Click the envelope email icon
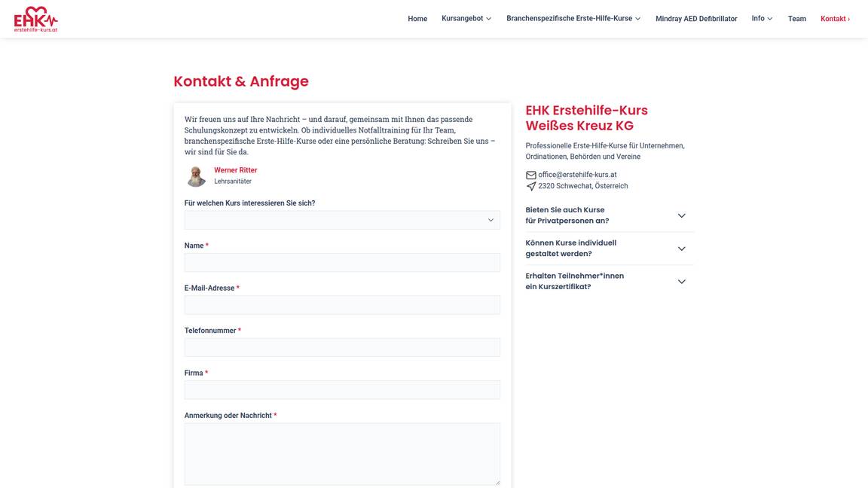 (x=530, y=175)
